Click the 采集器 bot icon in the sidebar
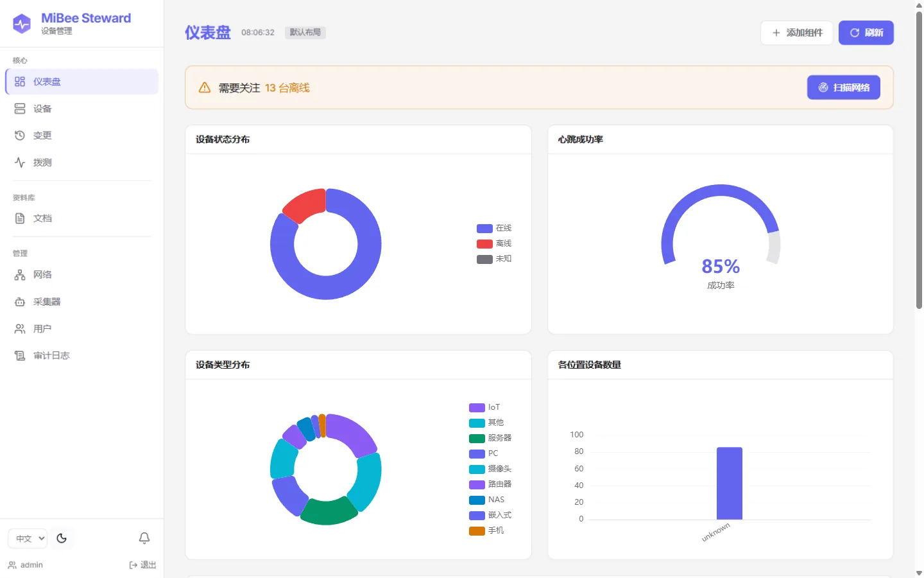The height and width of the screenshot is (578, 924). point(20,302)
